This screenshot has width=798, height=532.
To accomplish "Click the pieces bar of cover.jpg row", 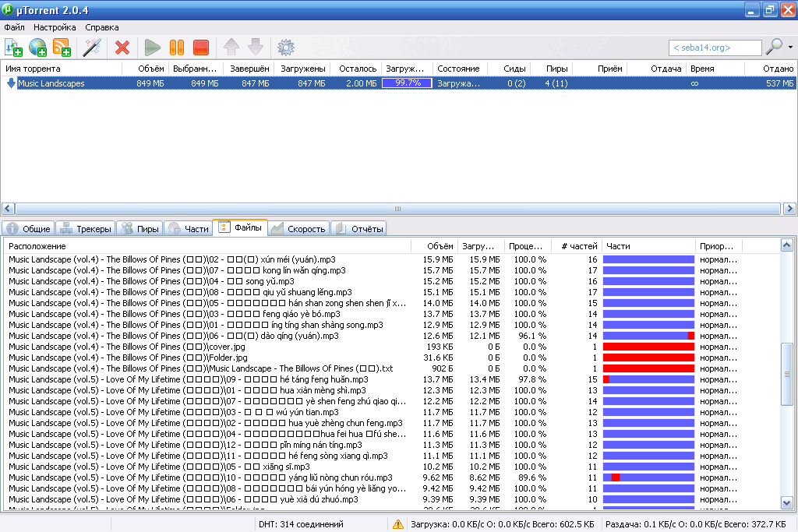I will point(648,347).
